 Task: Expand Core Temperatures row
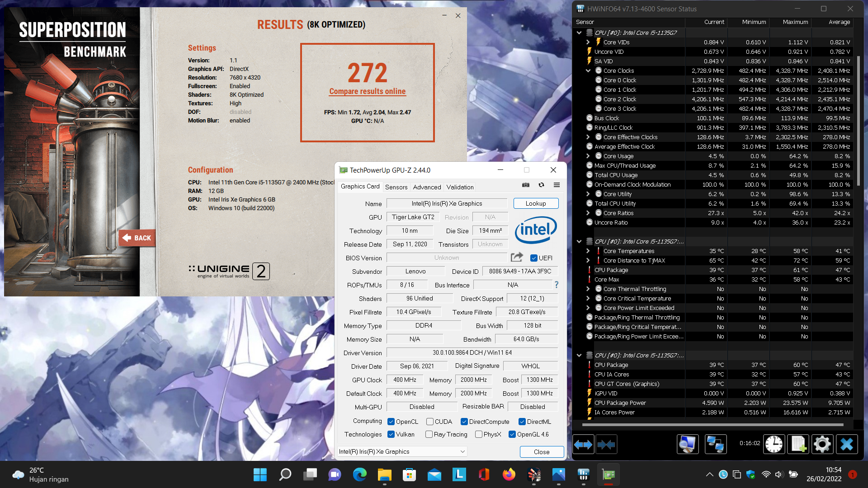click(588, 251)
